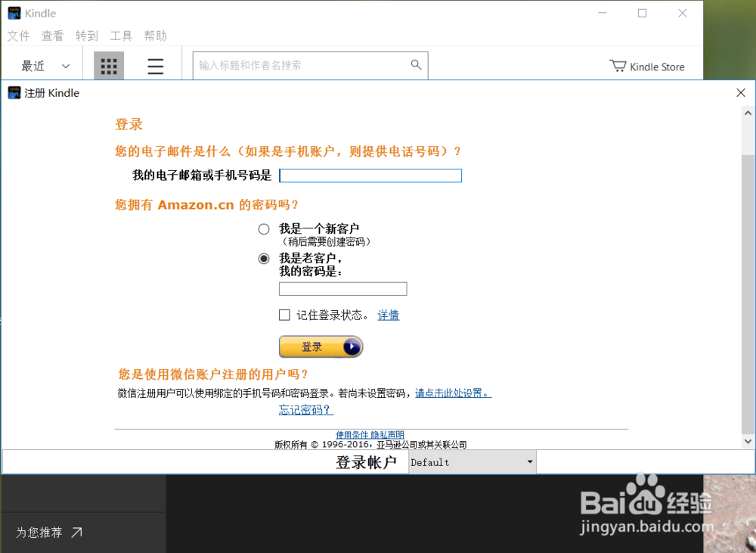This screenshot has width=756, height=553.
Task: Open the 工具 menu
Action: [x=121, y=36]
